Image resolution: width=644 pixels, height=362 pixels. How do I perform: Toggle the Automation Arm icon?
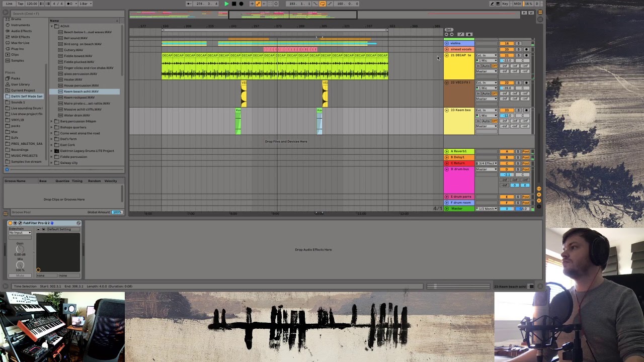(x=258, y=4)
